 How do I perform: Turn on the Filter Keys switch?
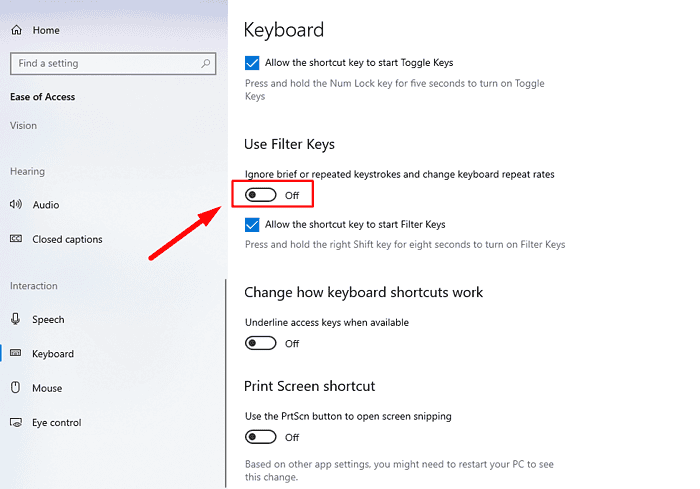pos(261,194)
